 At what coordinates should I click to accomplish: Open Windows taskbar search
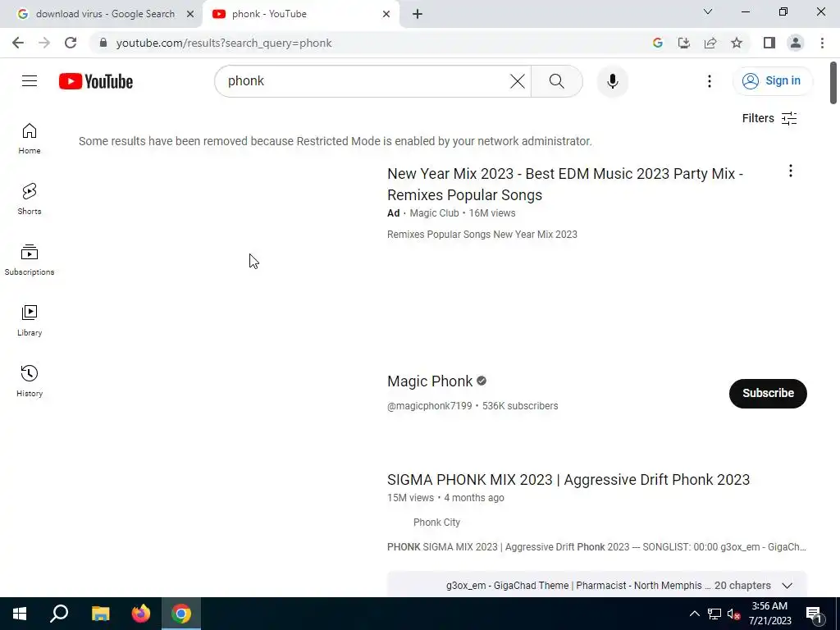[59, 614]
